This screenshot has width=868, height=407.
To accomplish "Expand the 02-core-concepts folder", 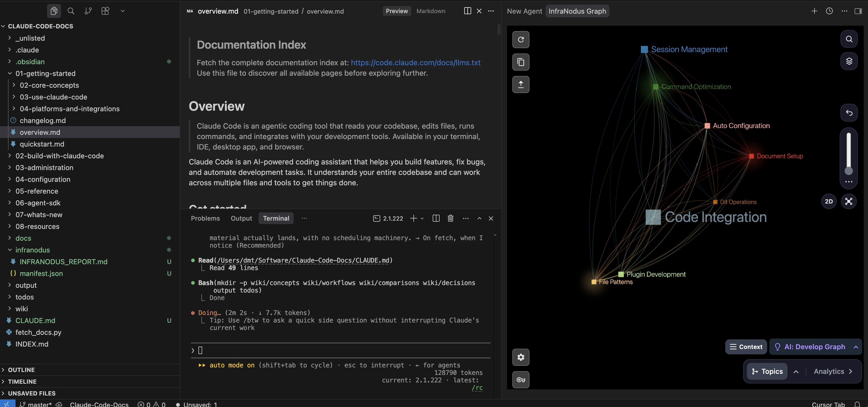I will coord(49,85).
